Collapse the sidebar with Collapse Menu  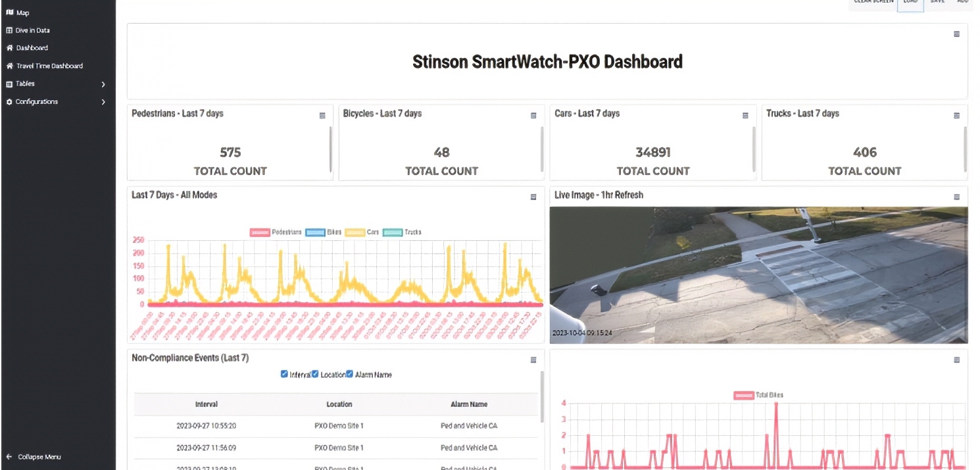coord(38,457)
